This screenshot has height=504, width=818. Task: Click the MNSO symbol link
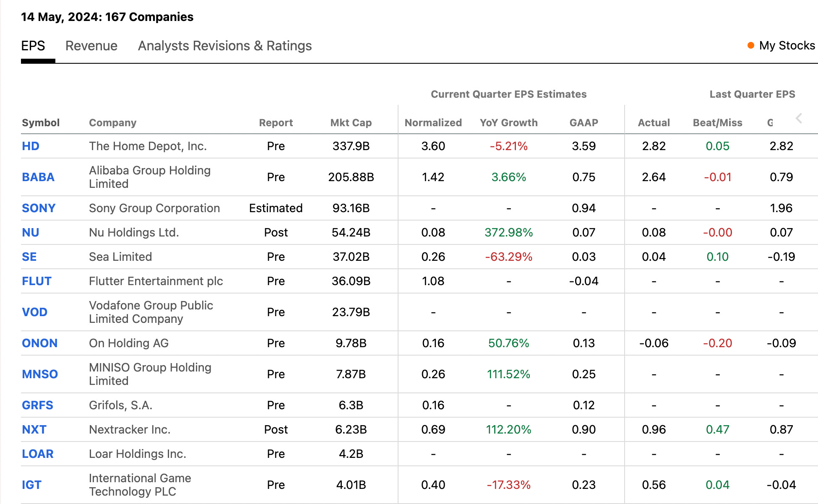(x=40, y=374)
